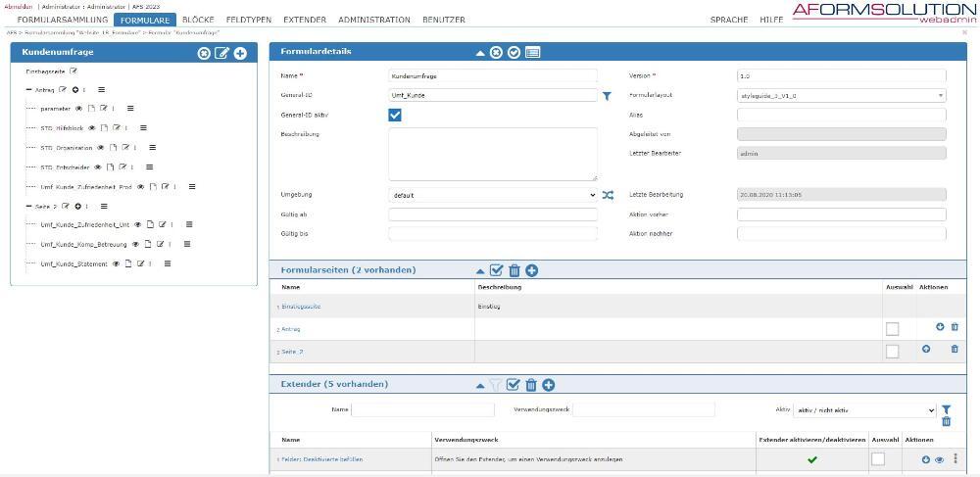Move Seite_2 page up with arrow
This screenshot has height=477, width=980.
coord(926,350)
